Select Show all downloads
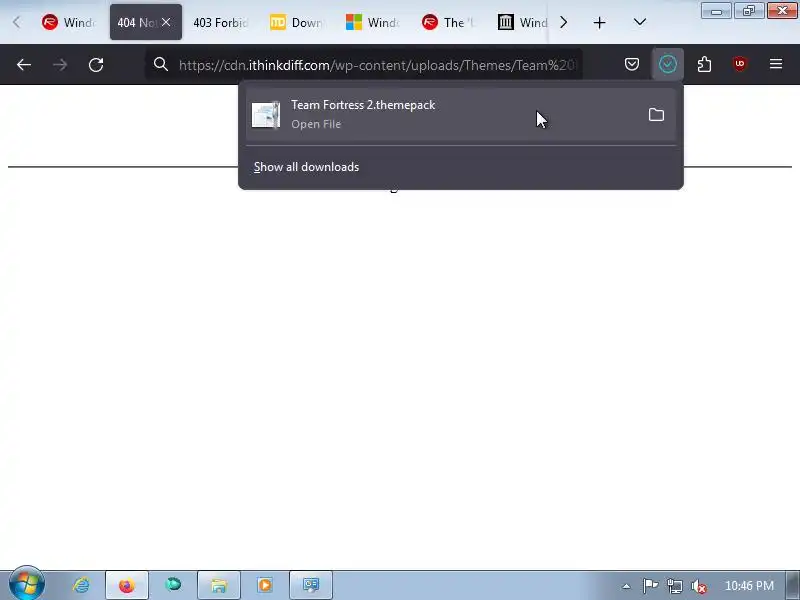800x600 pixels. click(307, 167)
